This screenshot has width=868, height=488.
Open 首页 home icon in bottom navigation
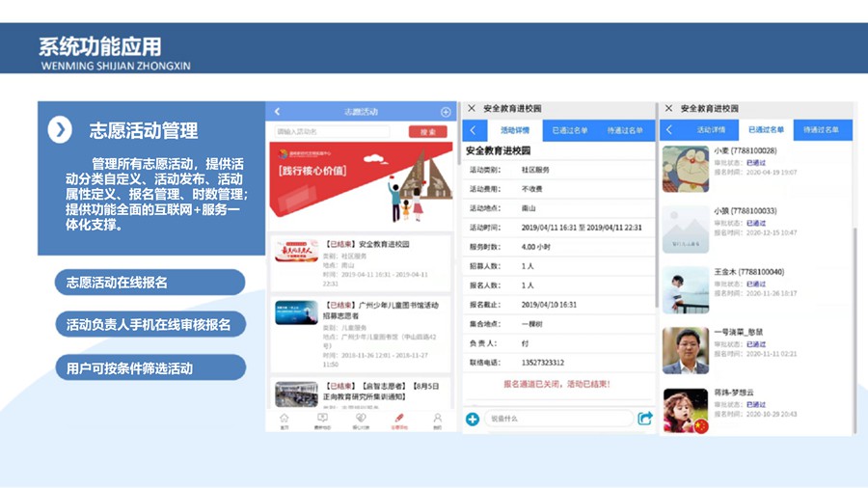point(284,420)
